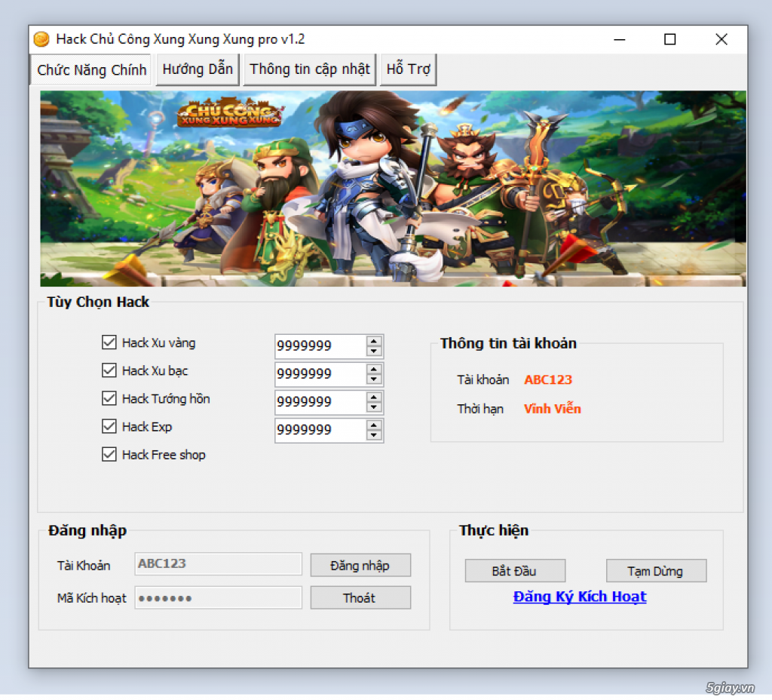
Task: Click the up arrow on the Hack Exp spinner
Action: pos(375,425)
